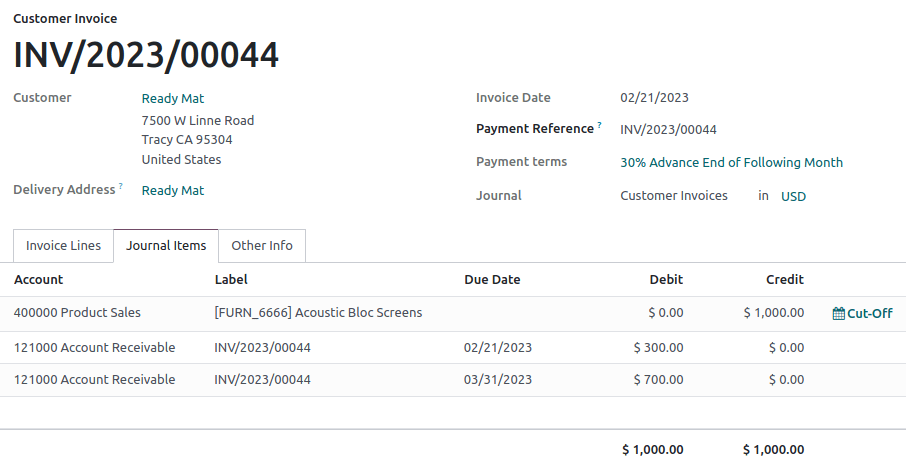The width and height of the screenshot is (906, 471).
Task: Click the Cut-Off calendar icon
Action: click(x=838, y=313)
